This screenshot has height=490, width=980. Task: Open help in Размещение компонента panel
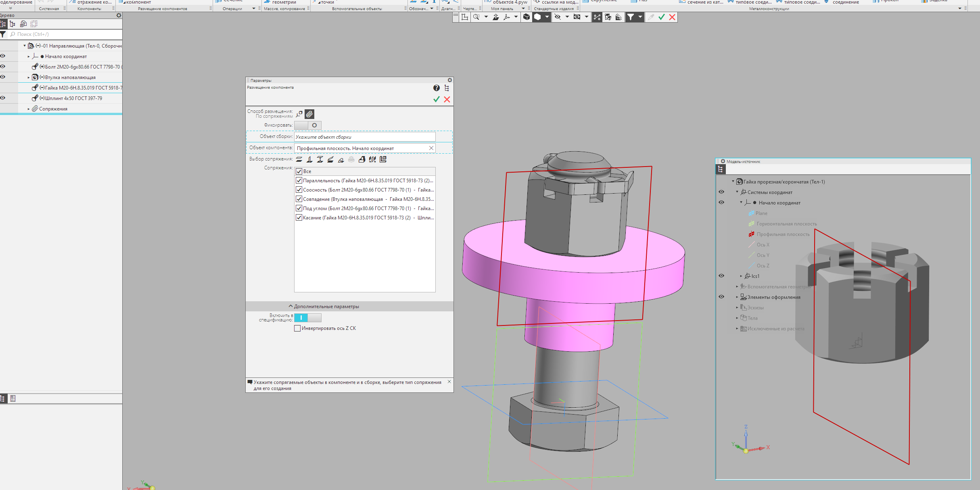tap(437, 88)
